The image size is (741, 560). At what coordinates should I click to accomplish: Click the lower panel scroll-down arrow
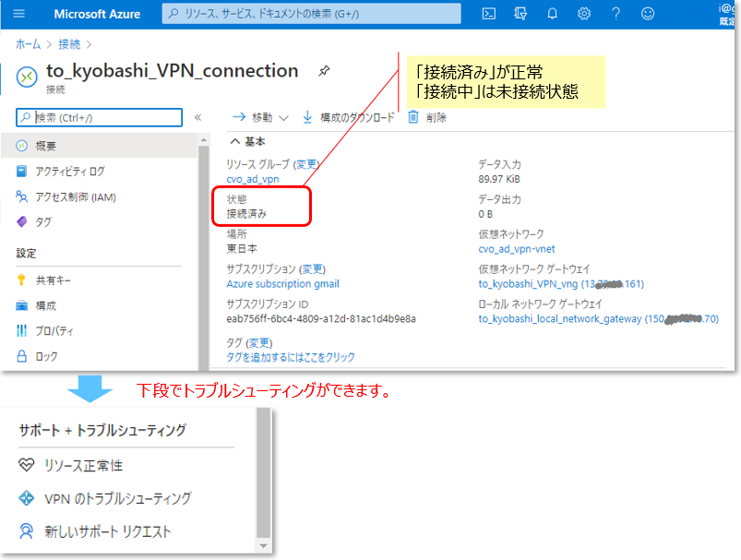[x=264, y=546]
